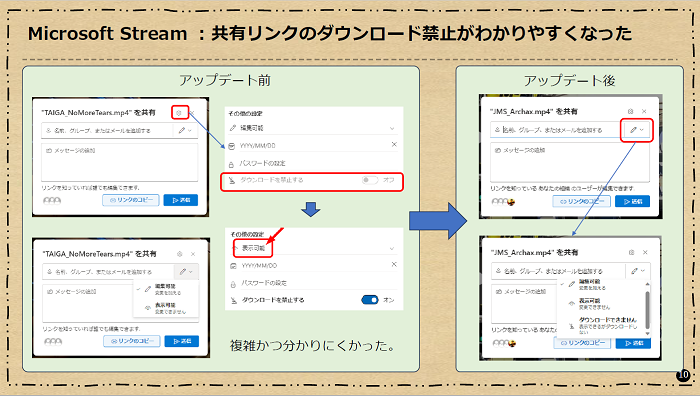Click message box in TAIGA dialog without permission menu
Viewport: 700px width, 396px height.
[120, 162]
